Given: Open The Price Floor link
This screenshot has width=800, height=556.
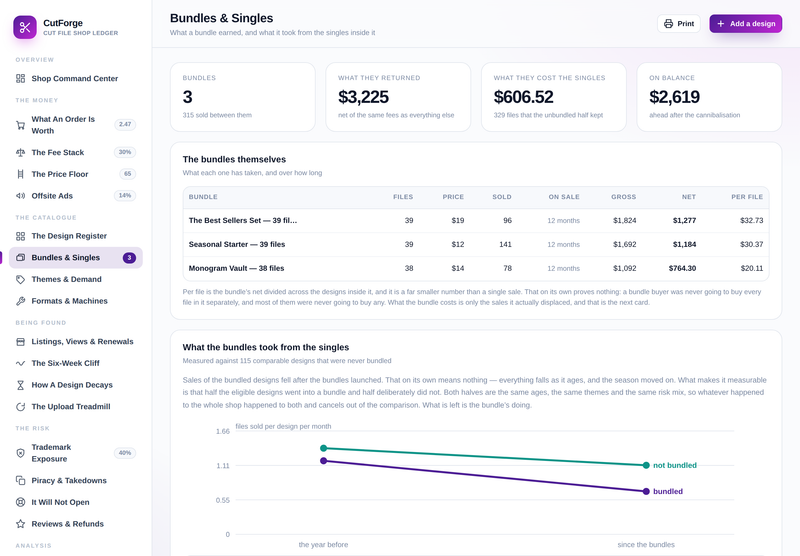Looking at the screenshot, I should point(76,174).
